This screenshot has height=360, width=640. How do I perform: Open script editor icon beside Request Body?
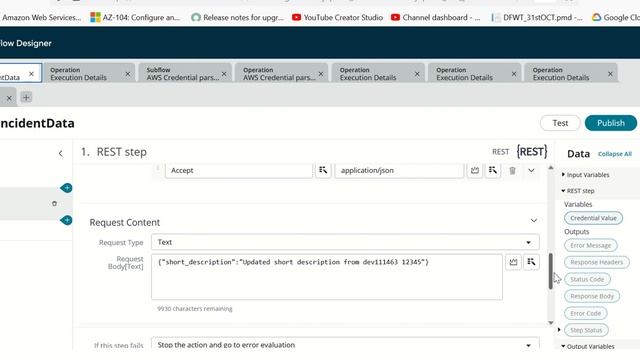pyautogui.click(x=513, y=262)
